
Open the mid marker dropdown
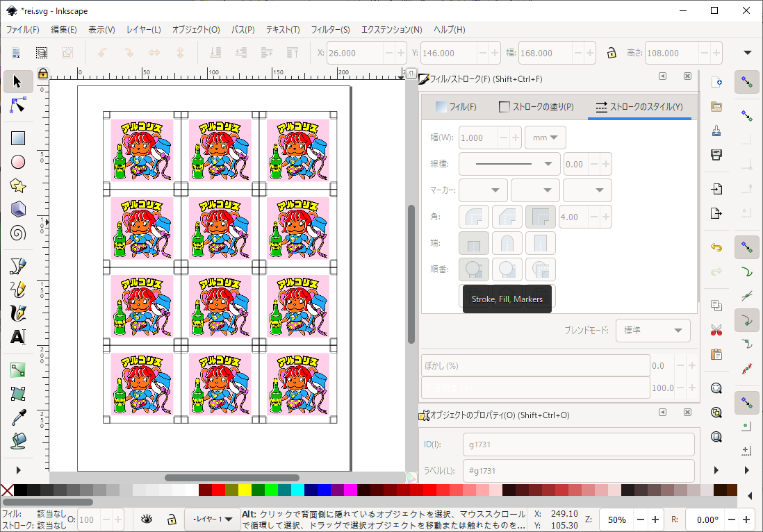(535, 190)
